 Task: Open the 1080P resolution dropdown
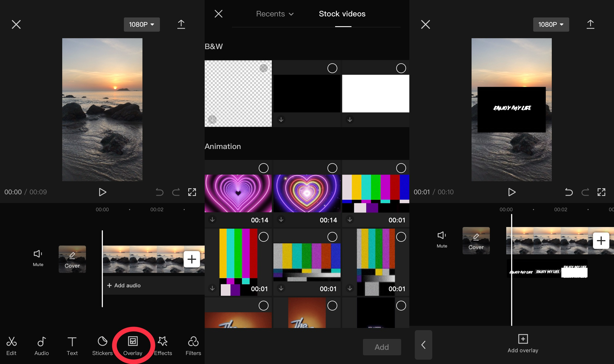(x=142, y=24)
